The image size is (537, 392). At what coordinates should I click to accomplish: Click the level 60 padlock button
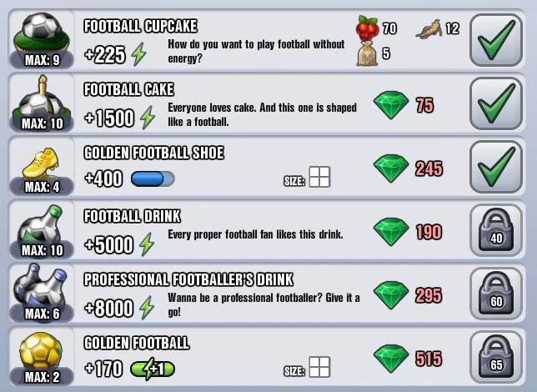496,294
